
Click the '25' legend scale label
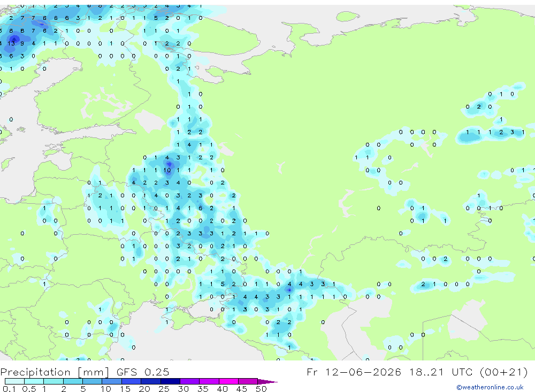164,389
